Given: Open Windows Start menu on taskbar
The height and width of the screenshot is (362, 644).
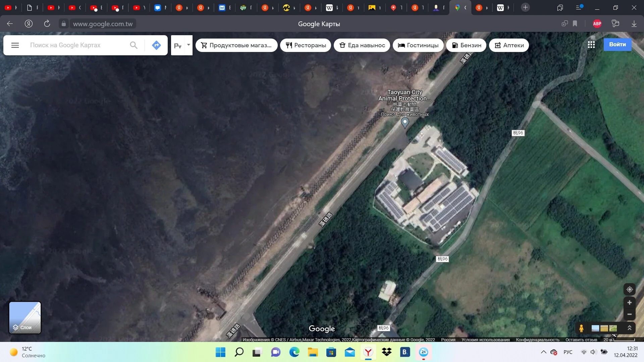Looking at the screenshot, I should point(220,352).
